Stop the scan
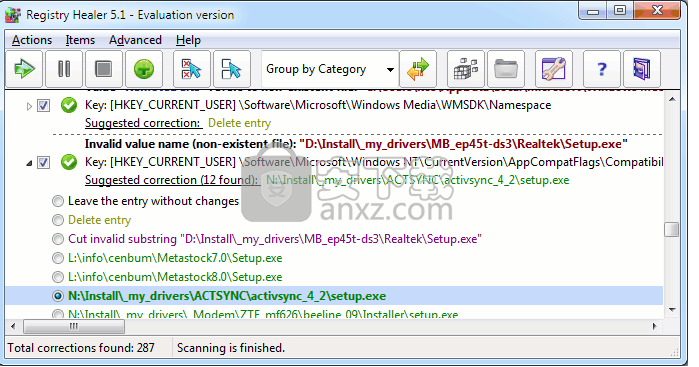Image resolution: width=699 pixels, height=367 pixels. click(x=103, y=69)
